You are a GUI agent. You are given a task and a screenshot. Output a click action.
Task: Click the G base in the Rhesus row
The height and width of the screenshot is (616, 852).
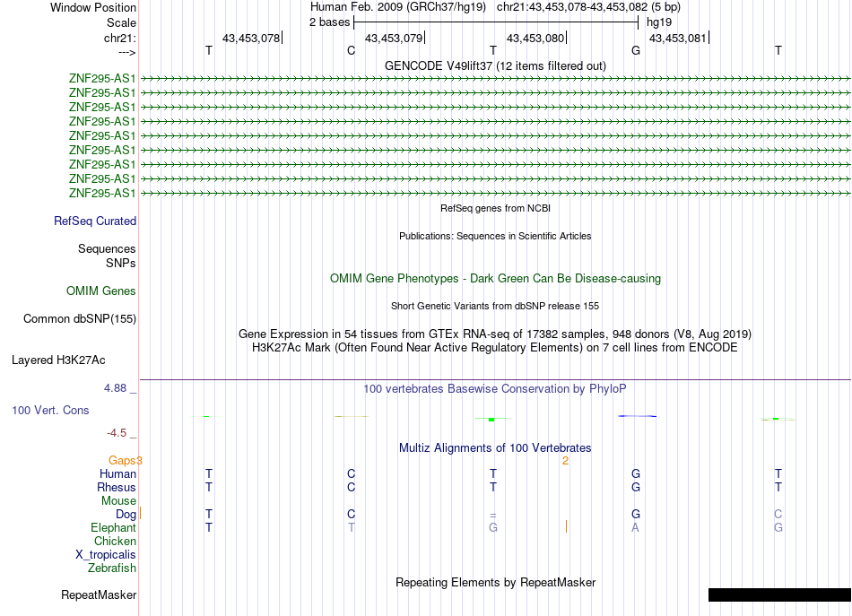tap(636, 487)
